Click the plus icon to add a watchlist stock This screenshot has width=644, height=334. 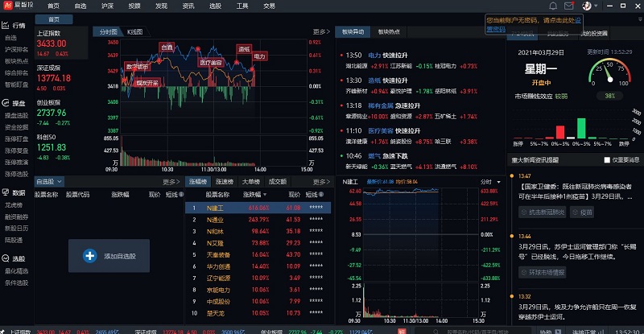coord(89,256)
